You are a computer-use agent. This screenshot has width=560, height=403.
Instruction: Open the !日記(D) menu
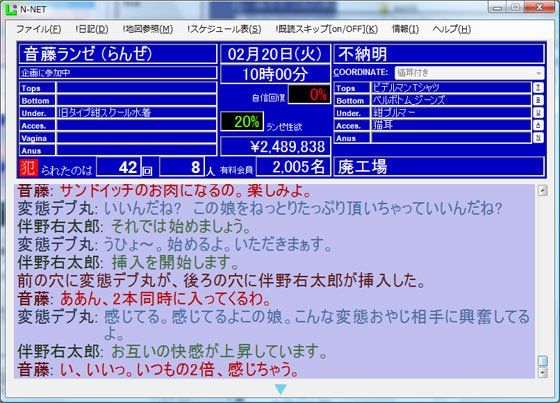coord(92,29)
